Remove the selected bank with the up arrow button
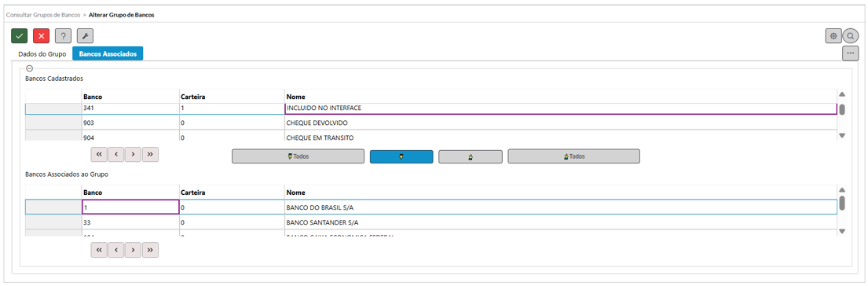 (471, 156)
